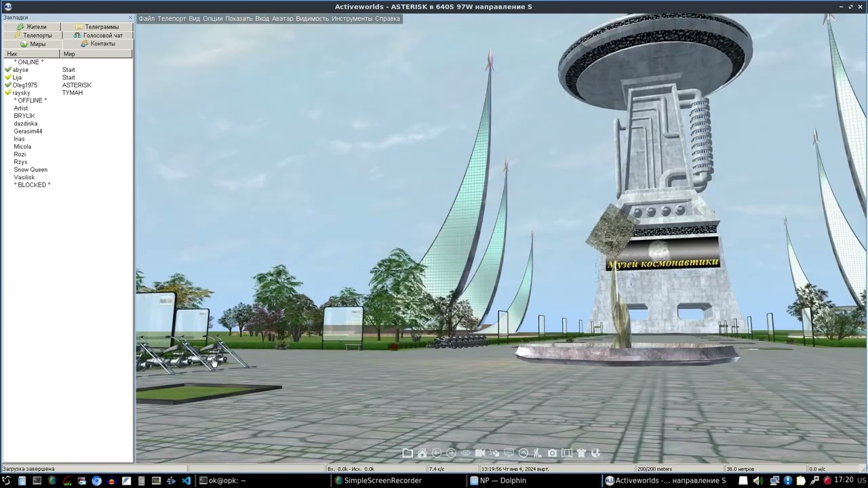The height and width of the screenshot is (488, 868).
Task: Select offline contact Vasilisk
Action: click(24, 178)
